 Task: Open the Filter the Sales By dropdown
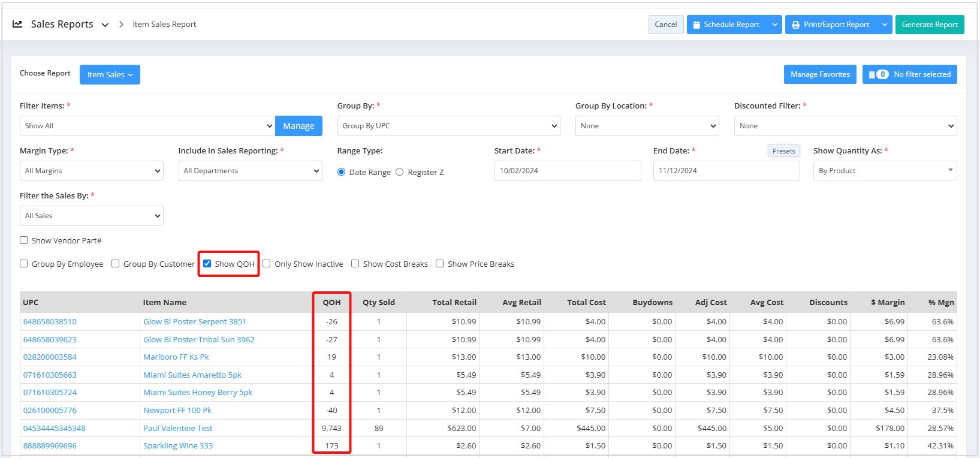91,216
